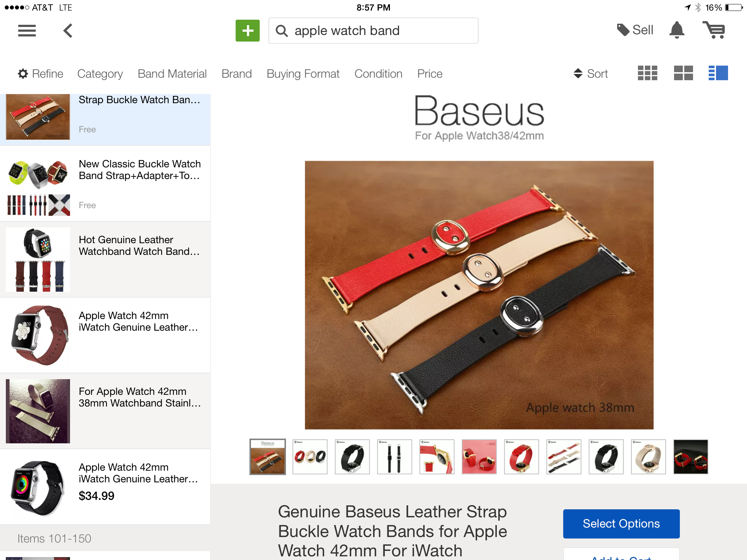Open the Sort options
Image resolution: width=747 pixels, height=560 pixels.
click(591, 74)
